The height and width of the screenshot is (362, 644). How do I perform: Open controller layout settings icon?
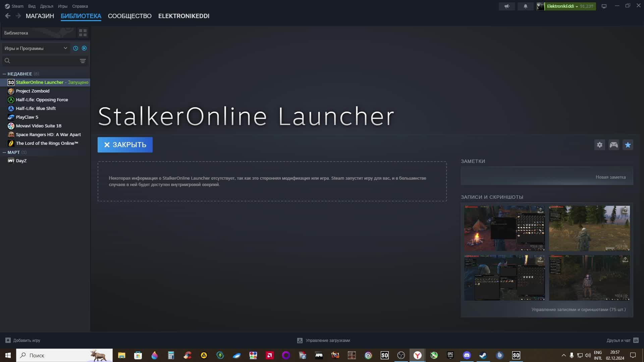(613, 145)
